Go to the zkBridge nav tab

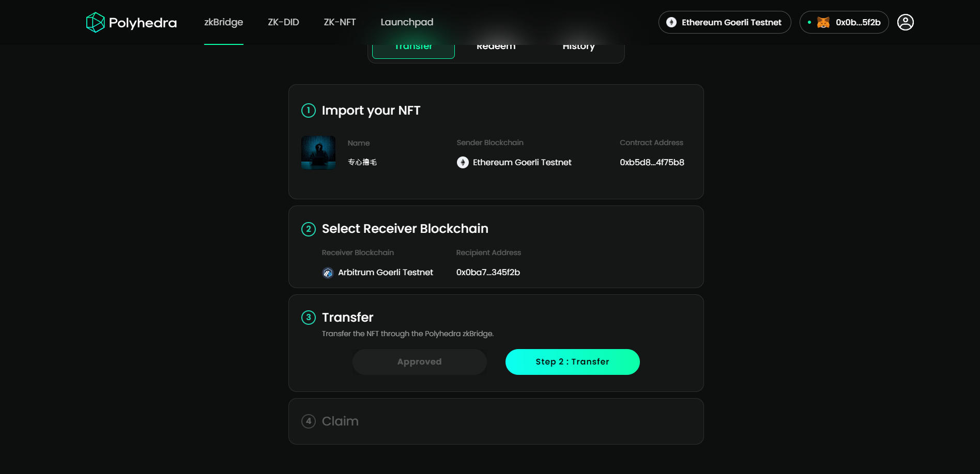(223, 22)
